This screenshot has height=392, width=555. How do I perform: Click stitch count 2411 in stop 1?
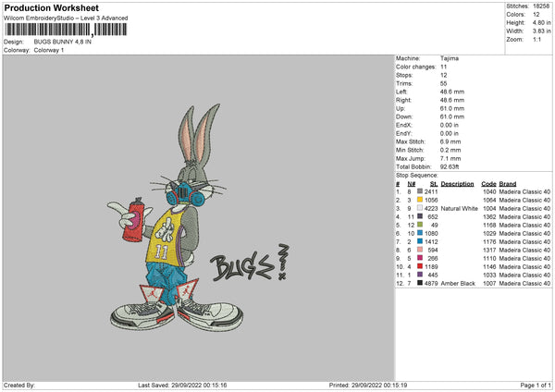click(x=431, y=191)
